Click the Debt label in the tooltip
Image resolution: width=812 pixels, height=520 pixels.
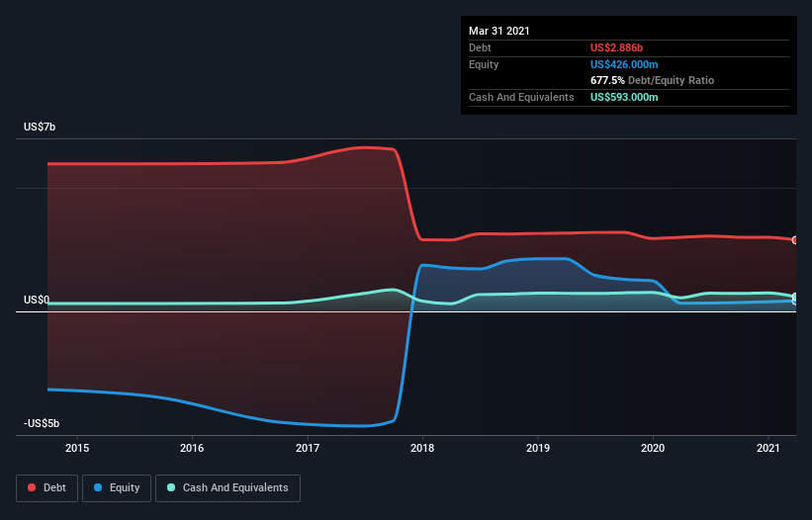click(480, 47)
